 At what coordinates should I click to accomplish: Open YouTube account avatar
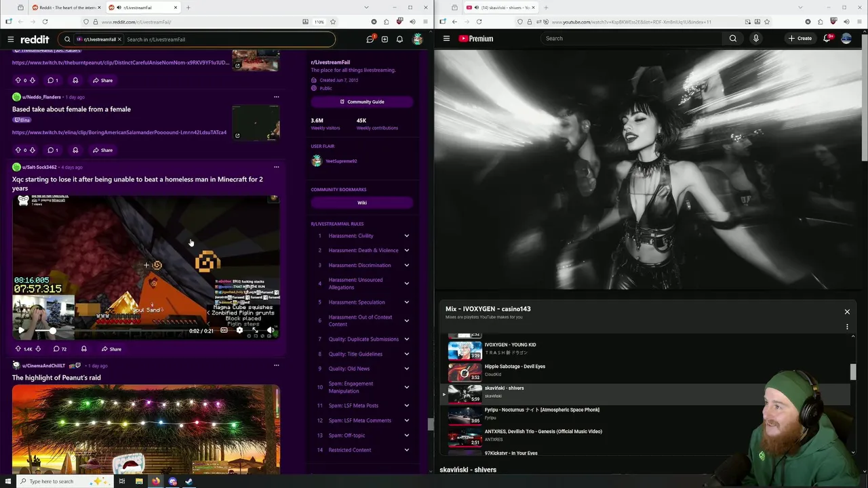tap(846, 39)
